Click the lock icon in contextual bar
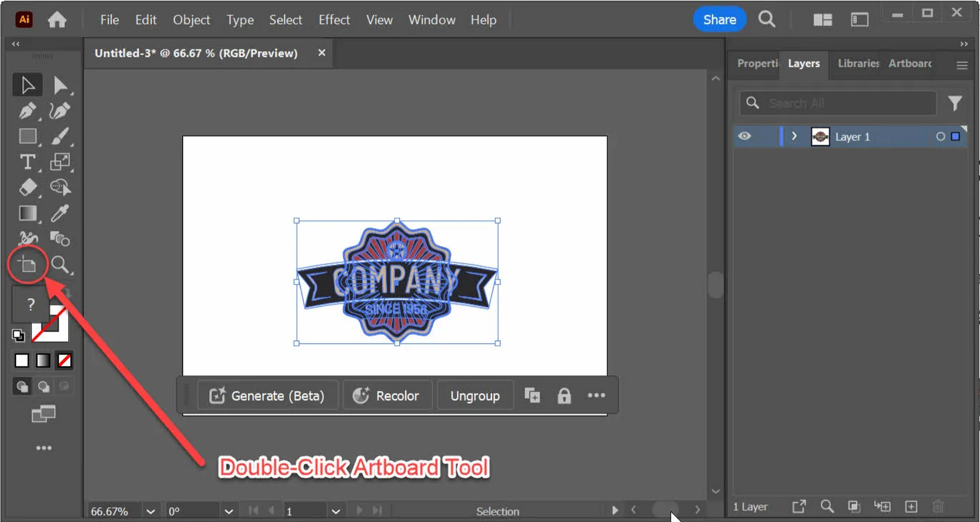980x522 pixels. pos(564,396)
